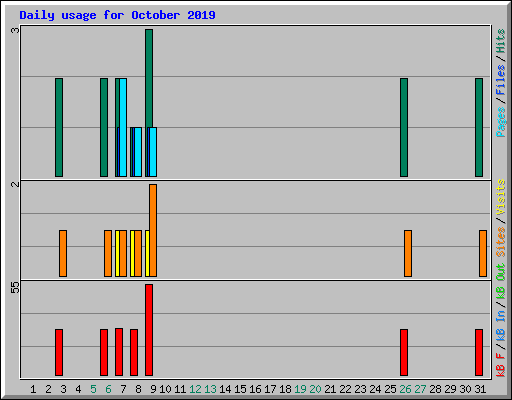
Task: Click day "21" label on the date axis
Action: (330, 389)
